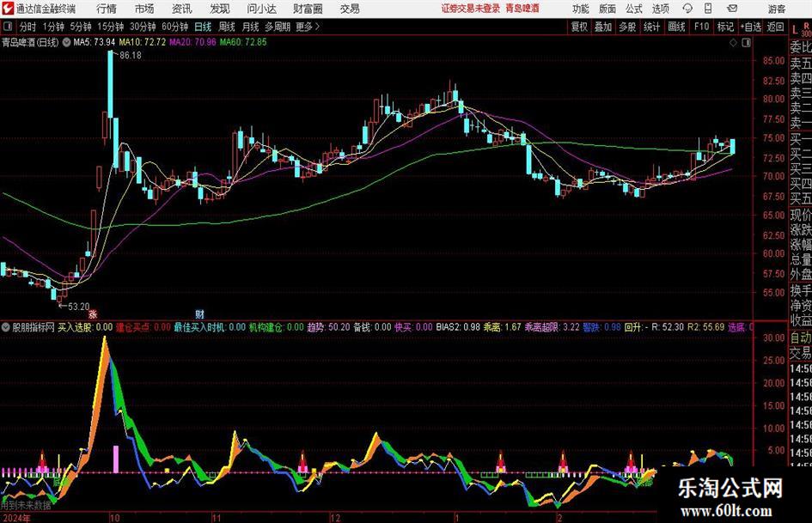Screen dimensions: 812x523
Task: Open the 发现 menu
Action: tap(220, 9)
